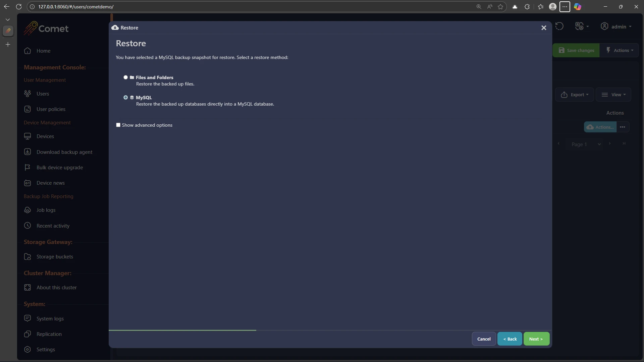Screen dimensions: 644x362
Task: Click the Device news icon
Action: coord(28,183)
